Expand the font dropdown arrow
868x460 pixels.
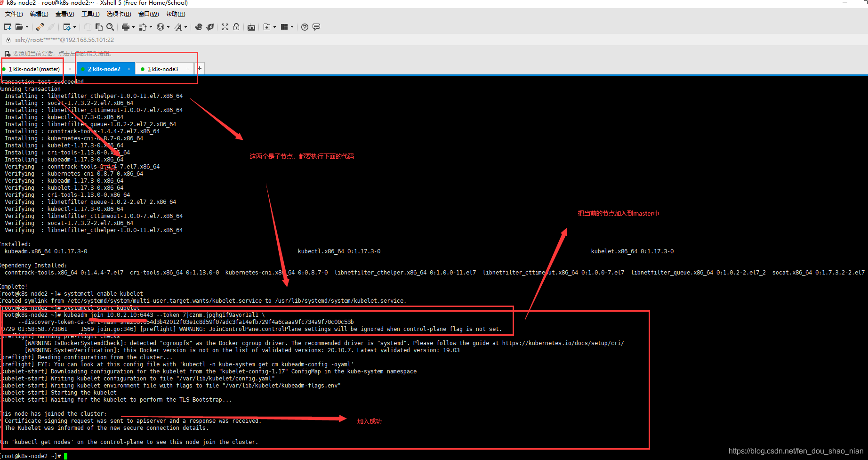186,27
